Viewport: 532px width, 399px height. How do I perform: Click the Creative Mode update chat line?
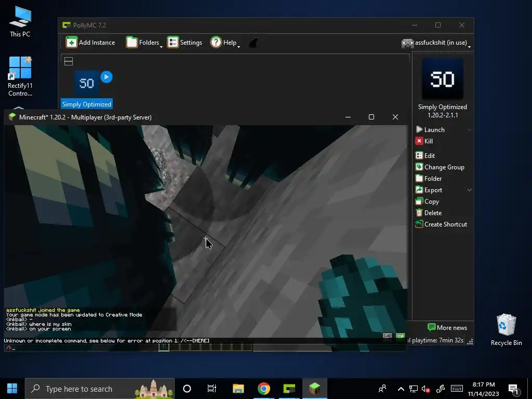point(74,314)
